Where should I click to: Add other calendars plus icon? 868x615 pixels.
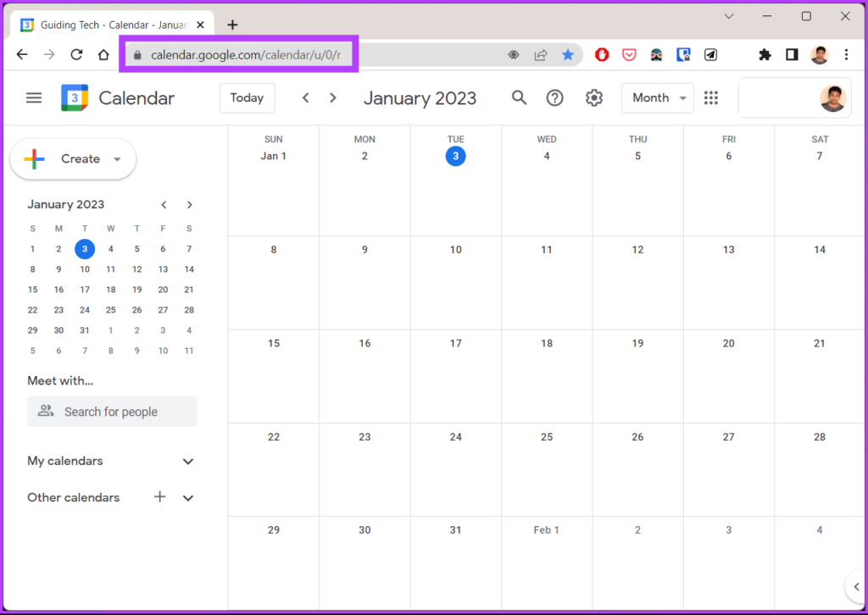click(160, 496)
